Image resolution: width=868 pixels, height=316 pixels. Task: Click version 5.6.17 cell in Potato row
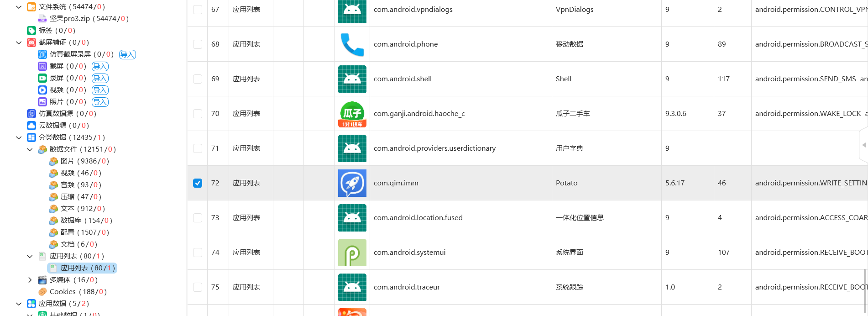(x=688, y=183)
